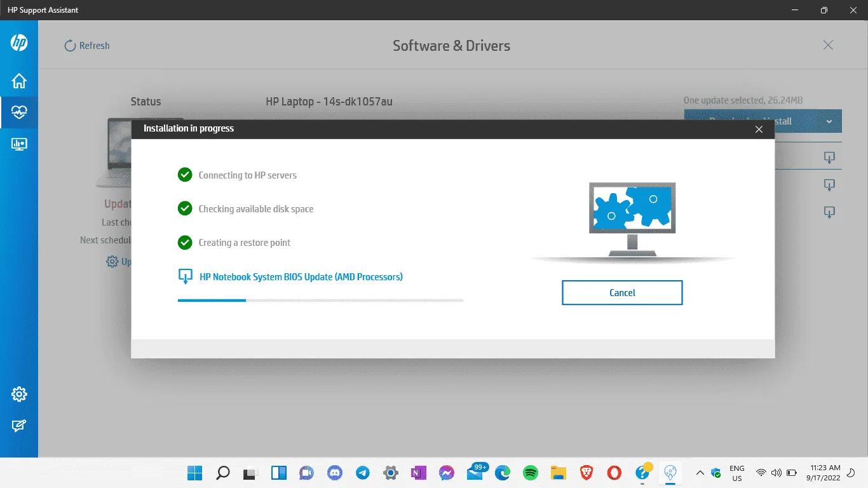
Task: Open the feedback pencil icon in sidebar
Action: click(19, 426)
